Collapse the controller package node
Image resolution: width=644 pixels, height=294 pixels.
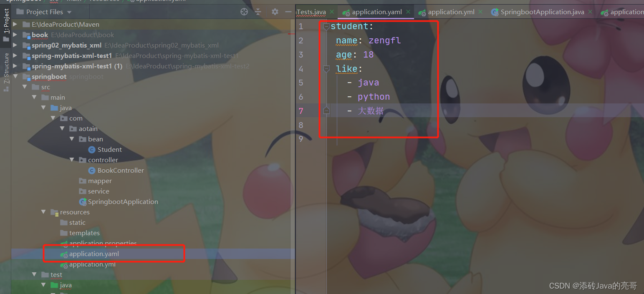pyautogui.click(x=72, y=160)
